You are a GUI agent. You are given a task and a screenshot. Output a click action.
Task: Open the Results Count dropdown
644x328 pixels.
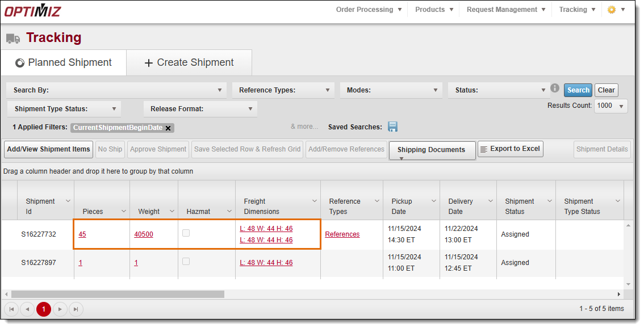click(610, 106)
